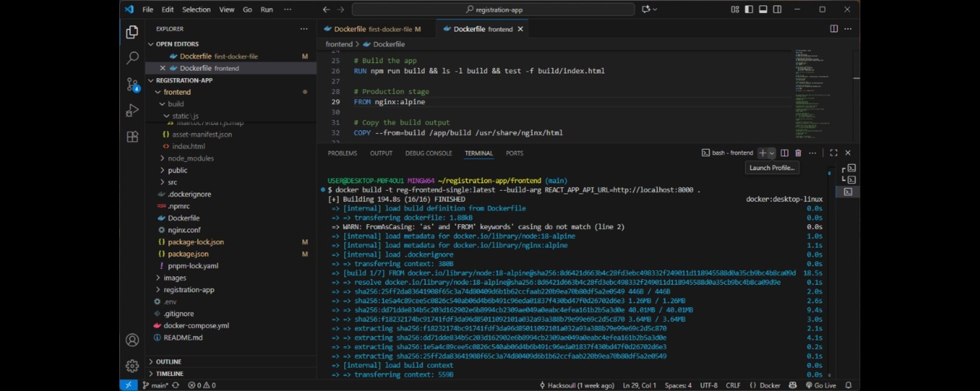This screenshot has width=980, height=391.
Task: Expand the OUTLINE section
Action: click(169, 361)
